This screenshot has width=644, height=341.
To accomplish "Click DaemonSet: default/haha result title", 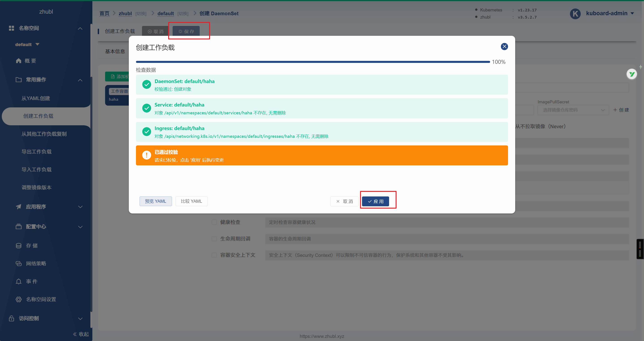I will coord(184,81).
